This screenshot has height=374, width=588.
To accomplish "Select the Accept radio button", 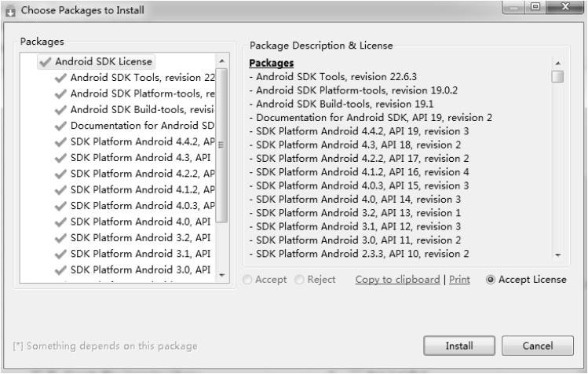I will click(x=248, y=280).
